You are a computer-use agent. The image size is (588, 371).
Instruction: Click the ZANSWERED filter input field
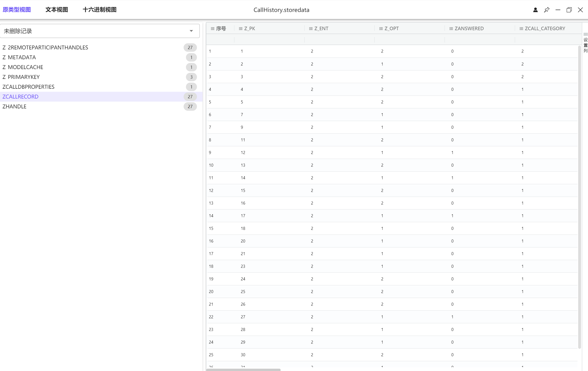pyautogui.click(x=479, y=40)
